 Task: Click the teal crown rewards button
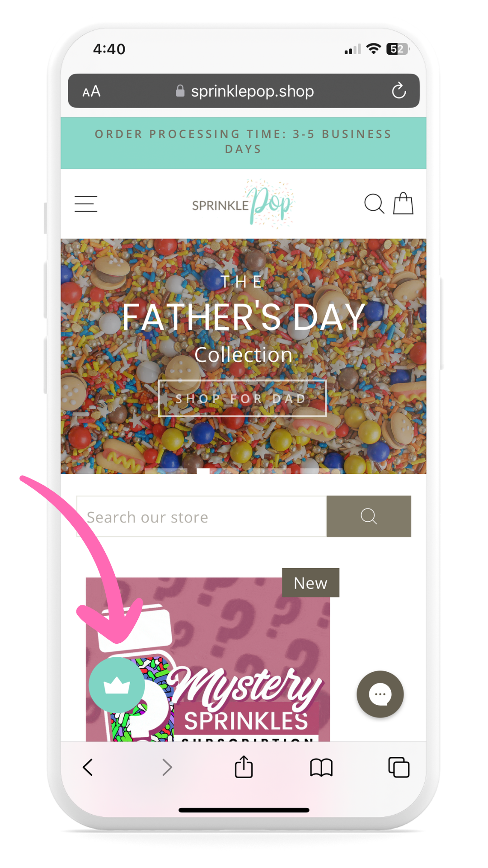(x=117, y=685)
